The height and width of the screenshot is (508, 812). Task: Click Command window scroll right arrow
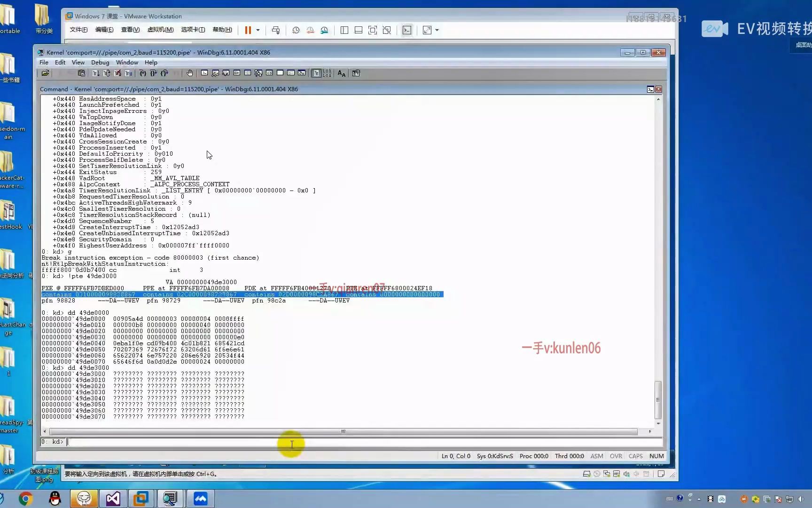tap(650, 431)
